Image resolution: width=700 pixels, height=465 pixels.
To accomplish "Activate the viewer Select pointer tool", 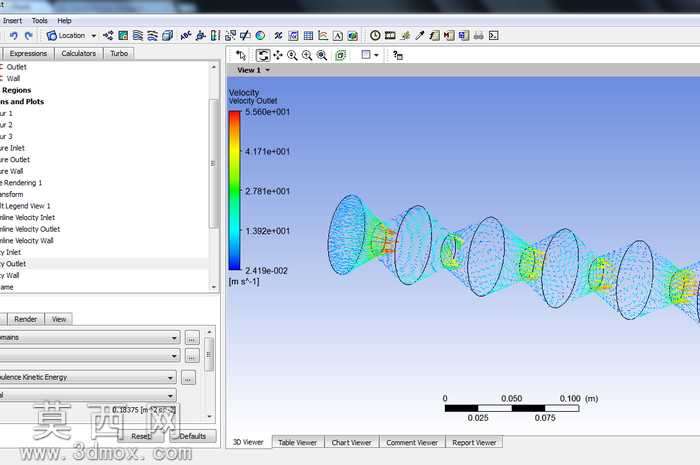I will pyautogui.click(x=241, y=55).
